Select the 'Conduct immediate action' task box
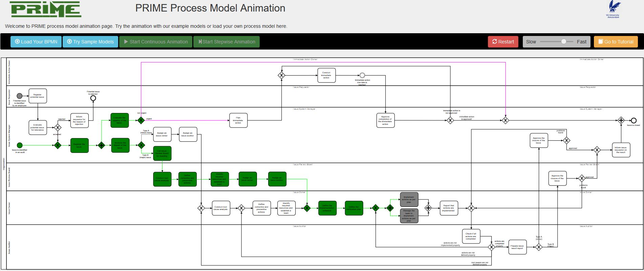The image size is (644, 271). [326, 75]
